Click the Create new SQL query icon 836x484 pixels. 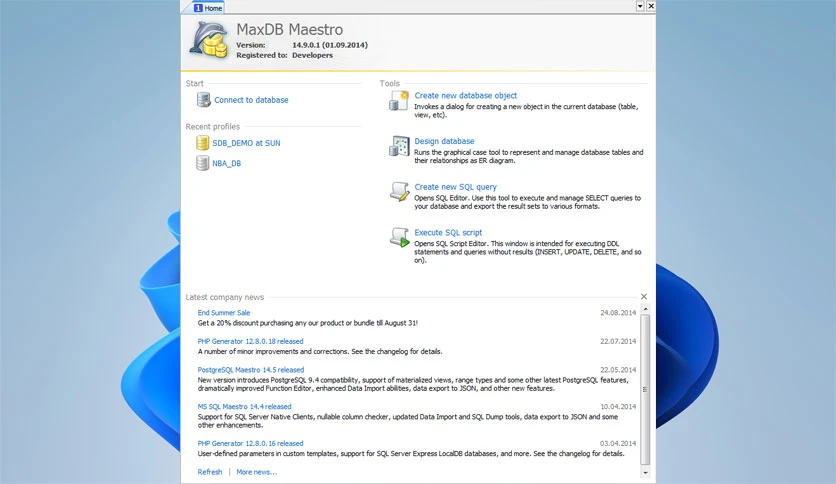pos(399,192)
